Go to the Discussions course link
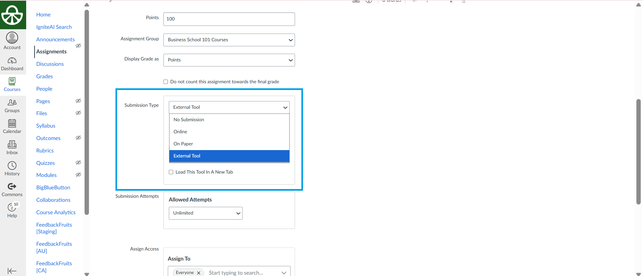Viewport: 644px width, 276px height. (50, 64)
